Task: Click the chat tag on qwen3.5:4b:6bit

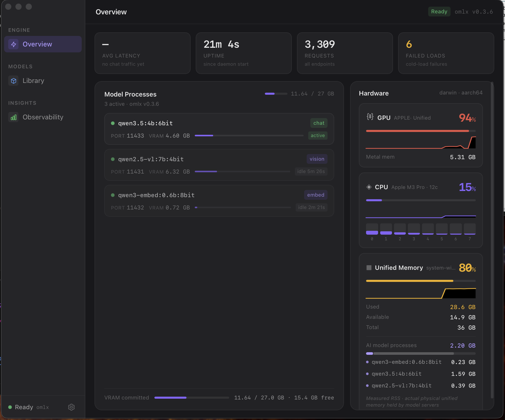Action: [319, 123]
